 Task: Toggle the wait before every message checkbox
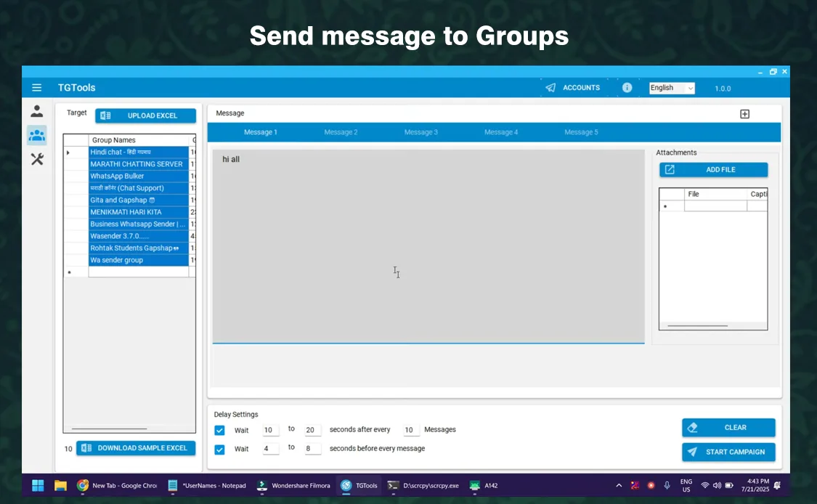click(220, 449)
